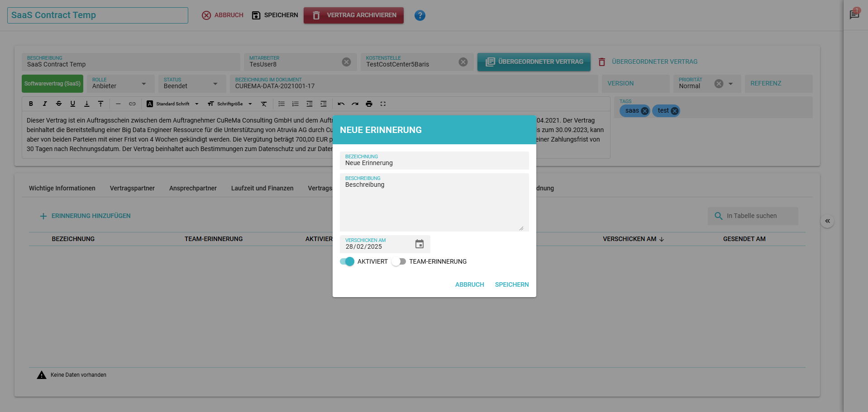Click the Vertrag Archivieren button

353,15
